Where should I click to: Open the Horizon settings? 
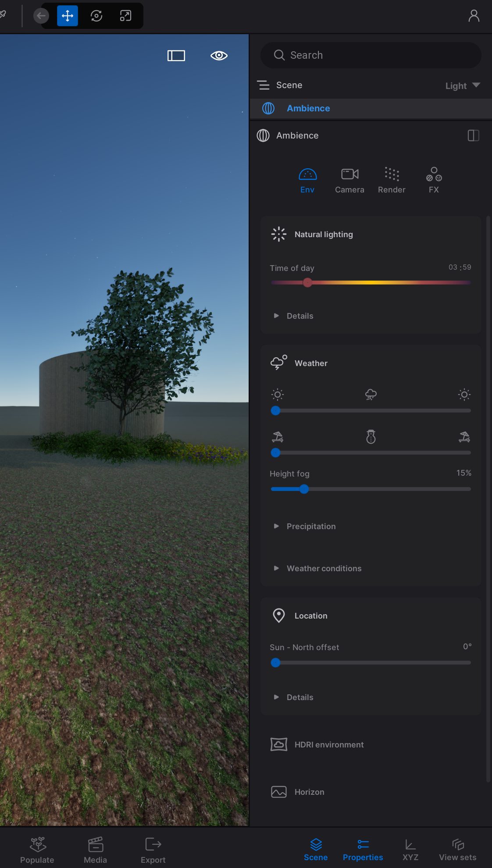point(309,792)
